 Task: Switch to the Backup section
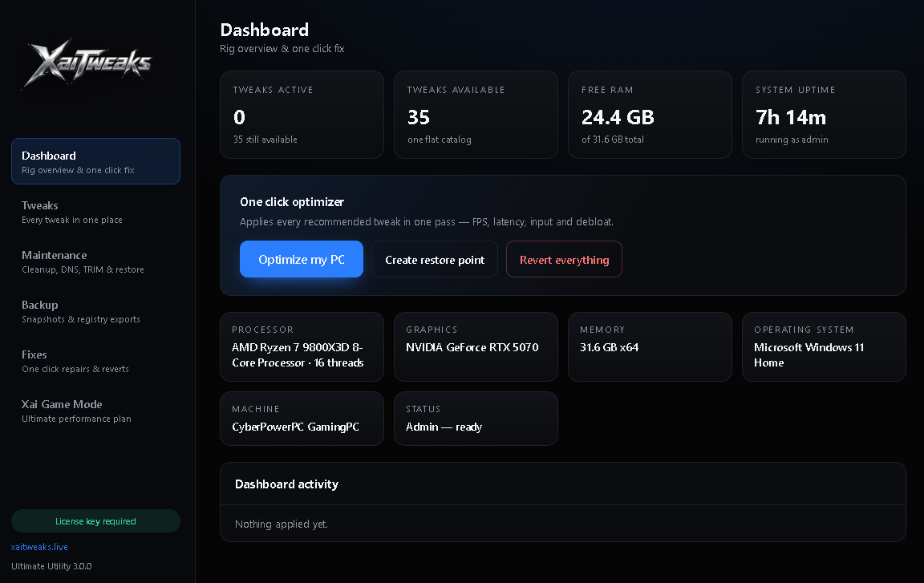(95, 311)
